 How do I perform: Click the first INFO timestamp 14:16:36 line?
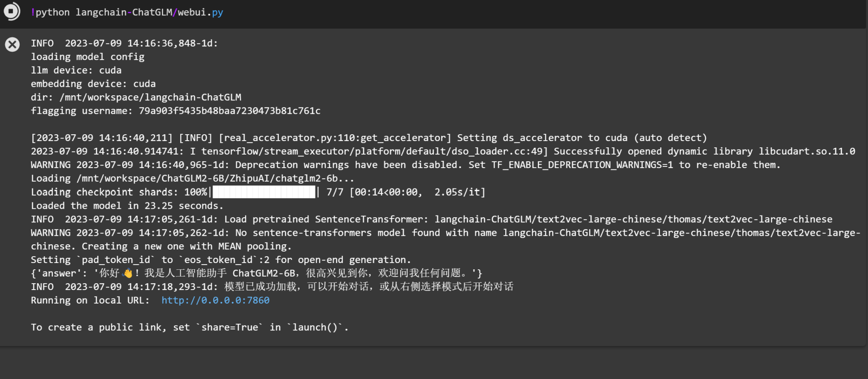(124, 43)
